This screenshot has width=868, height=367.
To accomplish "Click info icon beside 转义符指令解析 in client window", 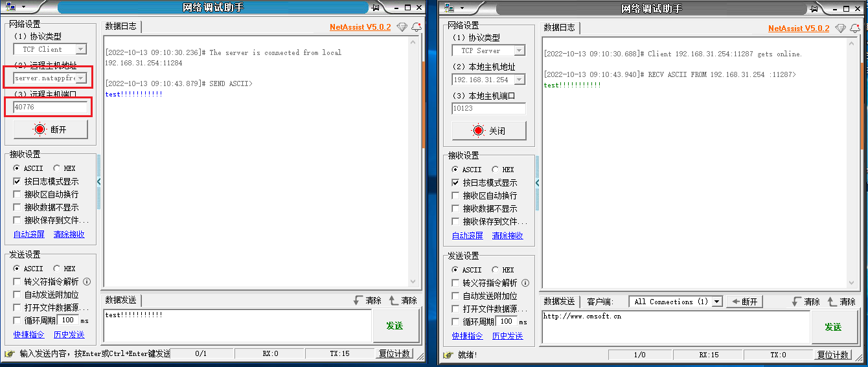I will coord(87,282).
